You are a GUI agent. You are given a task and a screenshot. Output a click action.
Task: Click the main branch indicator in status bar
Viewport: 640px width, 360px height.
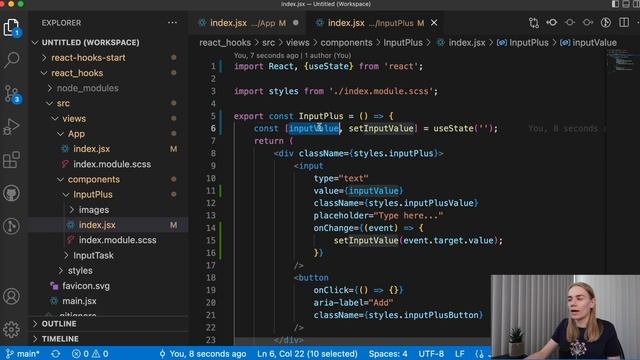(23, 353)
